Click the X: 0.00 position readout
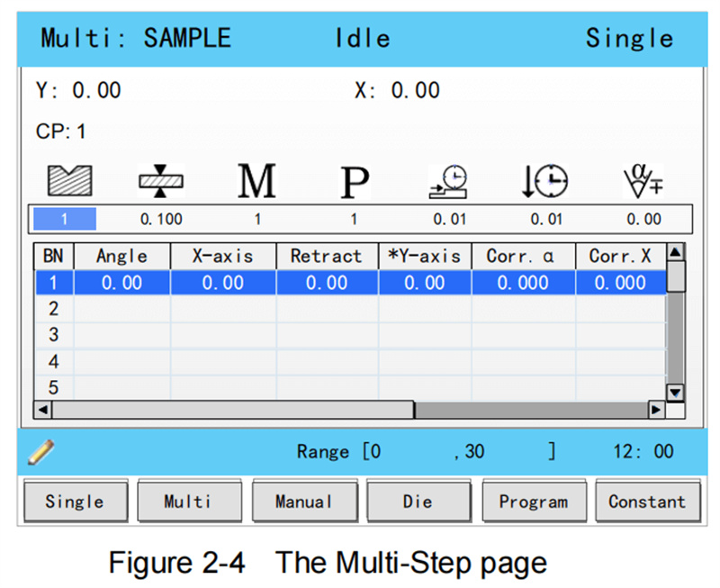This screenshot has width=720, height=588. (397, 90)
